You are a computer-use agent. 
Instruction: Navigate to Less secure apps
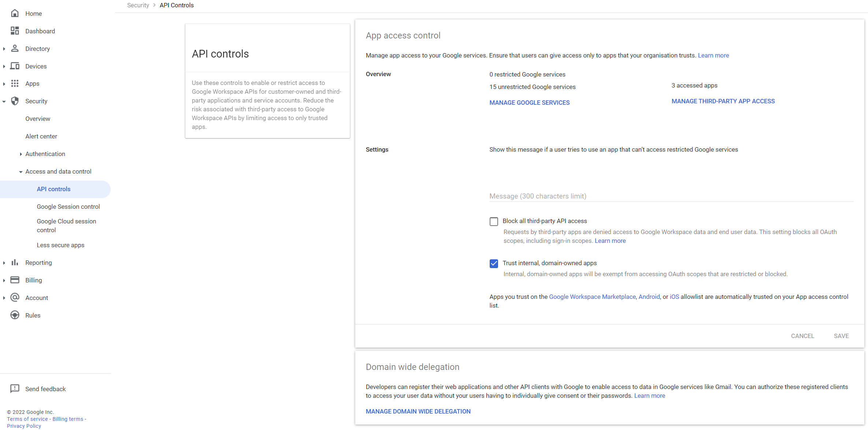[60, 245]
